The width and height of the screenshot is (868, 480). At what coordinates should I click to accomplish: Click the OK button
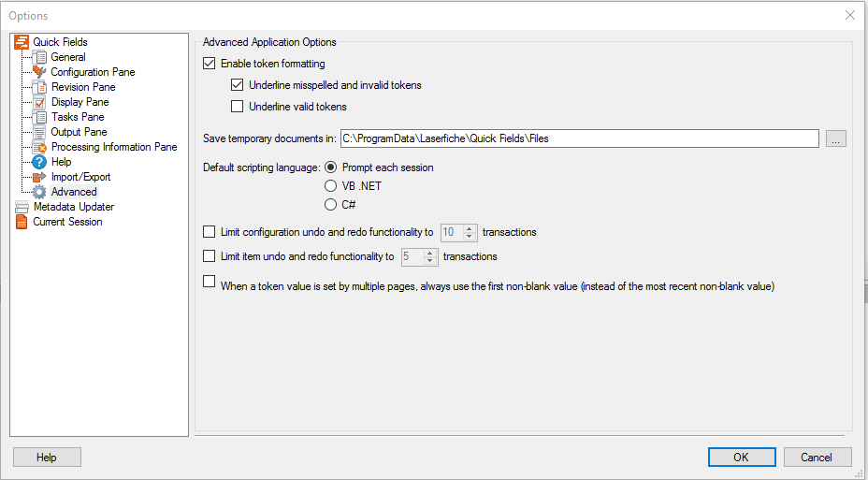(741, 458)
